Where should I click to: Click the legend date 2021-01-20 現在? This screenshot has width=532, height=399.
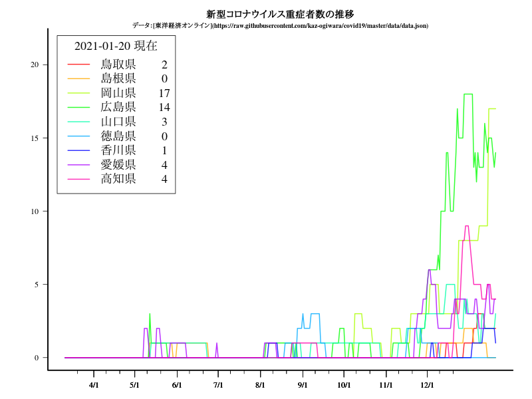[x=116, y=46]
